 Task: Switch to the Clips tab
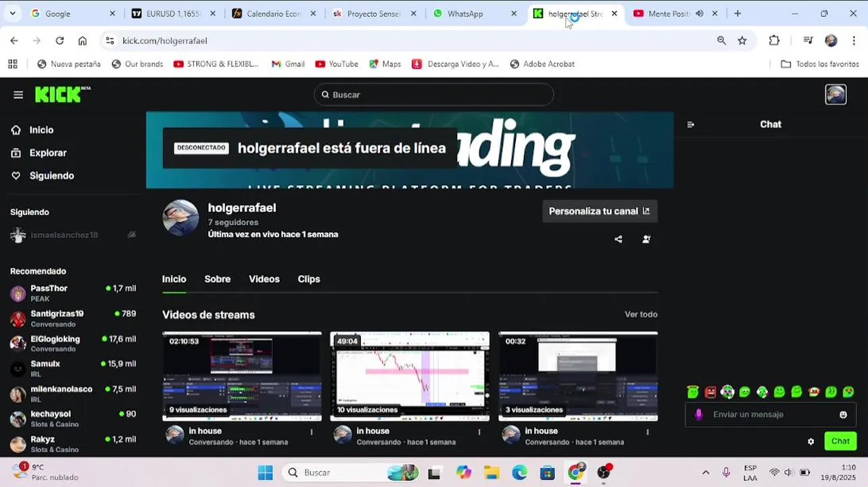point(309,279)
